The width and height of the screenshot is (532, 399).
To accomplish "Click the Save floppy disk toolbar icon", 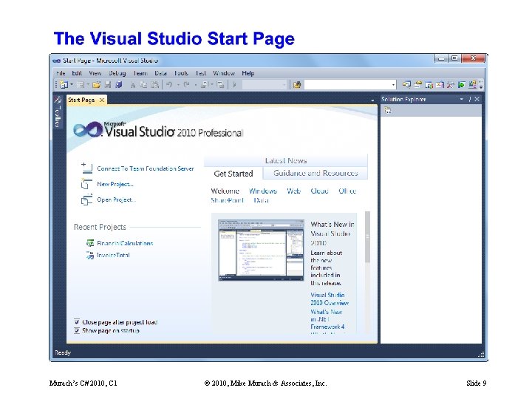I will pos(108,84).
